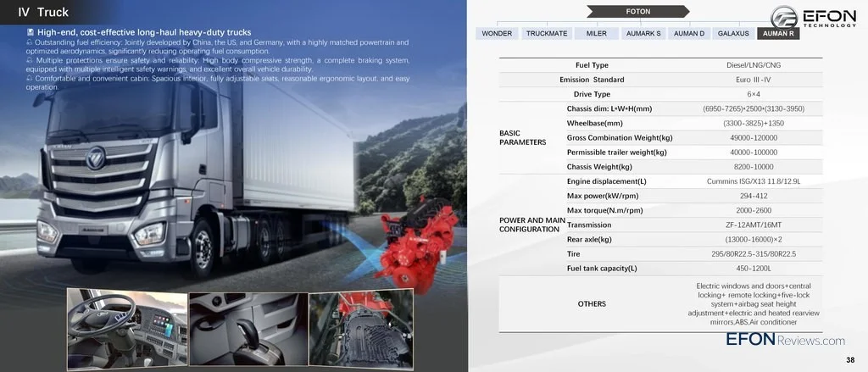Open the EFON Reviews.com link
Screen dimensions: 868x372
pos(785,340)
